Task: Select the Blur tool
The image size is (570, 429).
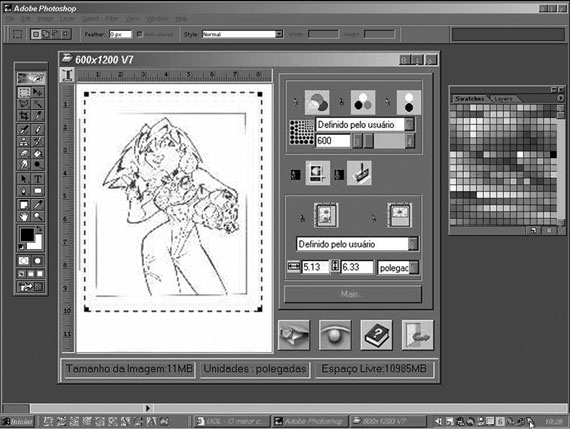Action: click(x=24, y=165)
